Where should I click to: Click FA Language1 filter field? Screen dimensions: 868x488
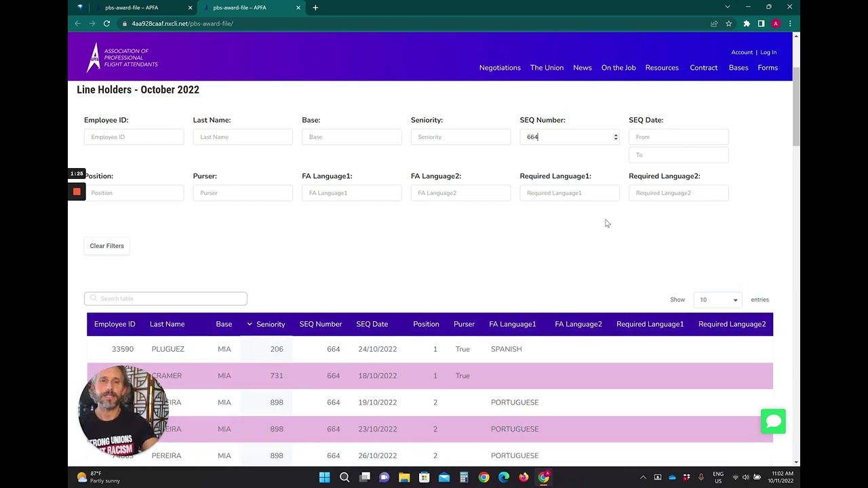pos(351,193)
